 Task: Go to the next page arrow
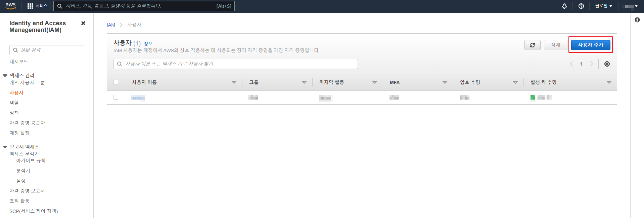click(x=591, y=64)
